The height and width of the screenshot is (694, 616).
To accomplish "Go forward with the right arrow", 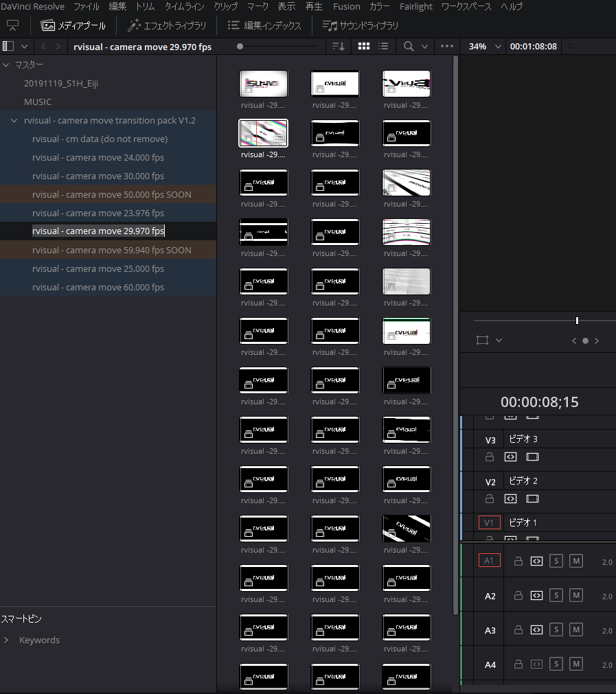I will [x=58, y=46].
